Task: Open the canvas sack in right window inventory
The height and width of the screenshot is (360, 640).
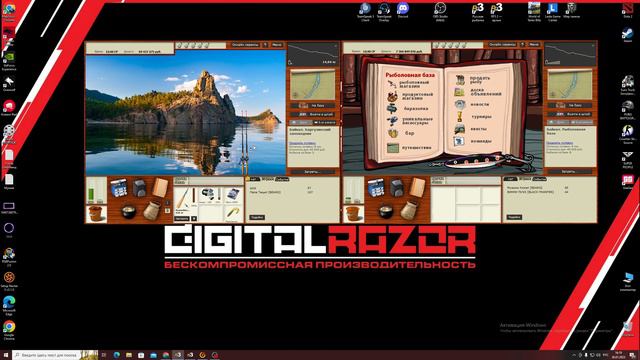Action: (x=408, y=211)
